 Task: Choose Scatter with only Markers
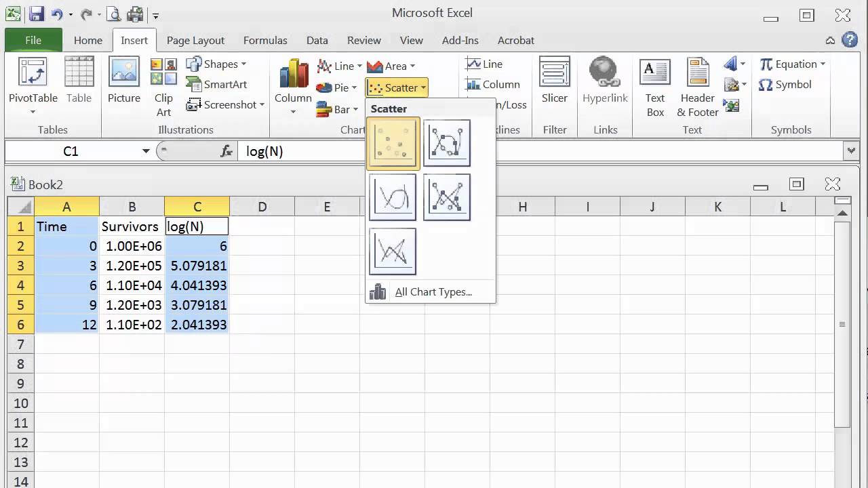coord(393,144)
